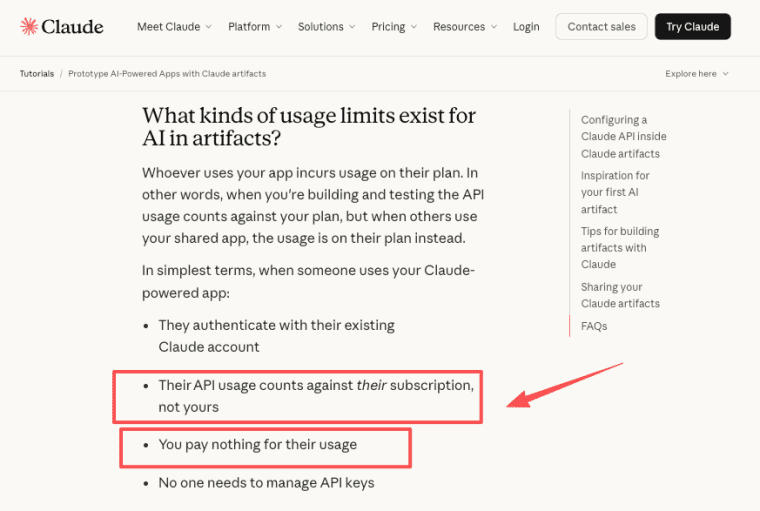
Task: Open the Pricing menu
Action: point(394,27)
